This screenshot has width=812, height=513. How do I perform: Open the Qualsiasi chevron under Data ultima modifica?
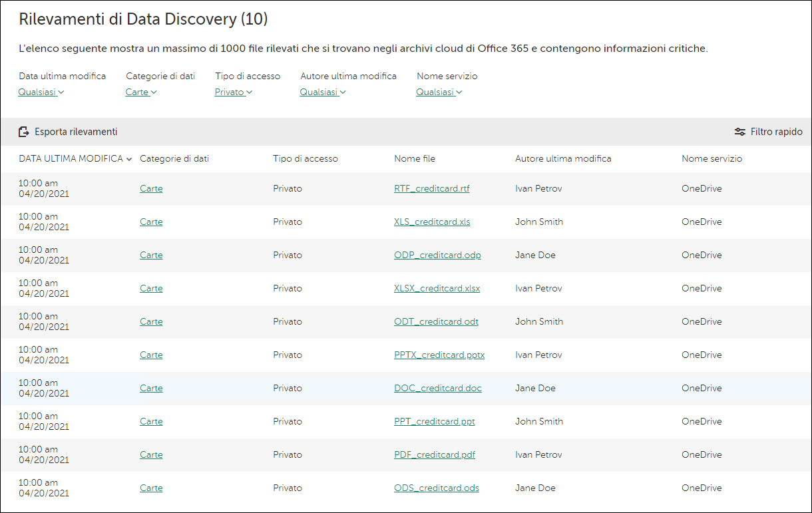pyautogui.click(x=41, y=92)
